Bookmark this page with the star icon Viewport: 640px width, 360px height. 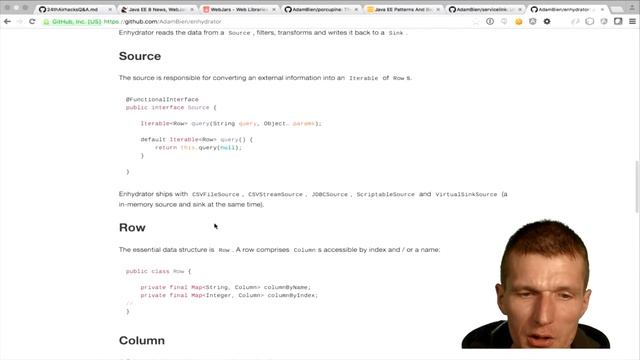(x=476, y=21)
